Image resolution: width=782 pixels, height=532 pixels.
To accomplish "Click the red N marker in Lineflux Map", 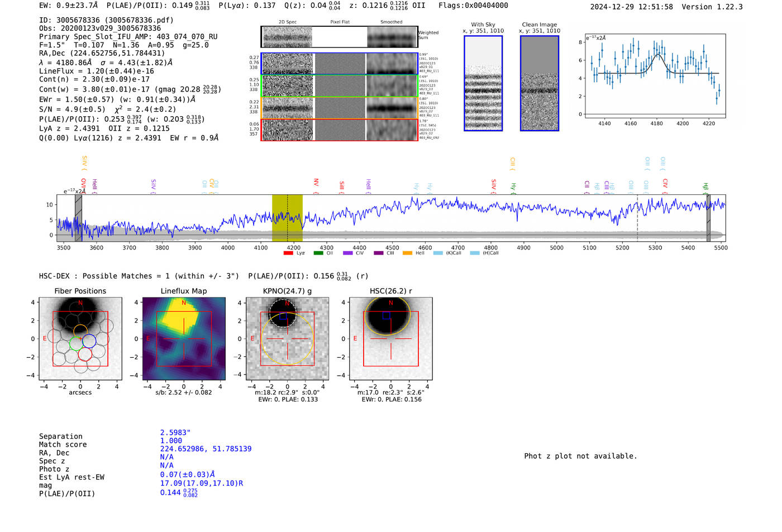I will pos(184,303).
